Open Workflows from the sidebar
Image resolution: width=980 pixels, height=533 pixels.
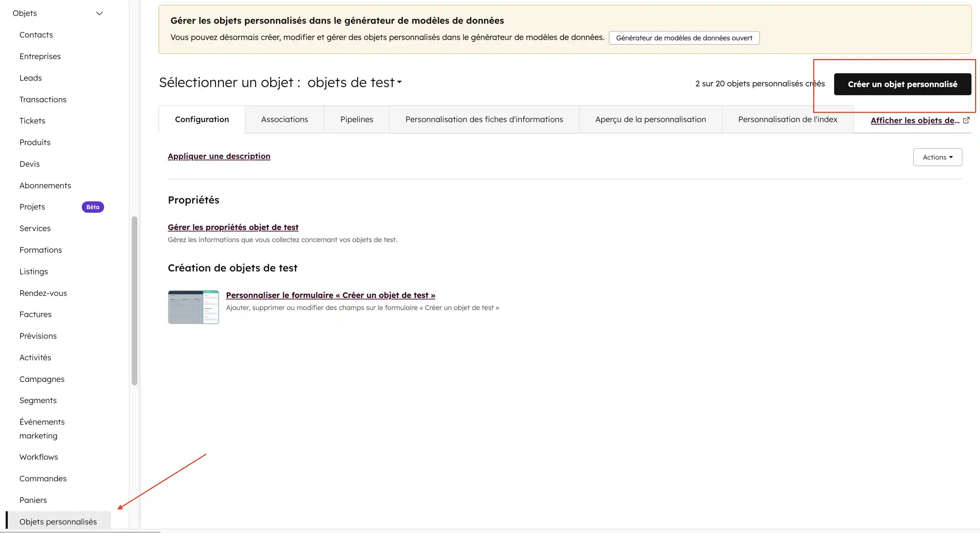click(39, 457)
